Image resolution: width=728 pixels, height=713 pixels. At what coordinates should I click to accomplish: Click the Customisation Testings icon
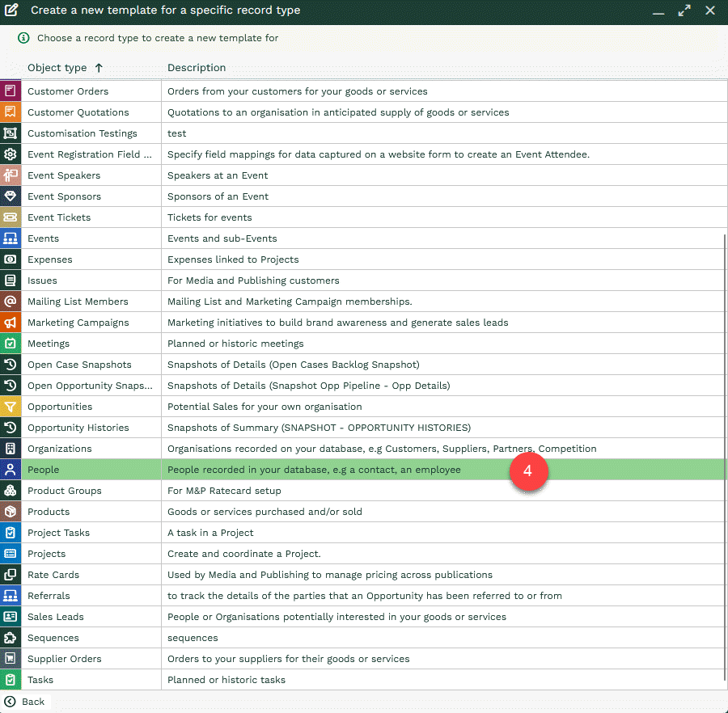coord(11,133)
